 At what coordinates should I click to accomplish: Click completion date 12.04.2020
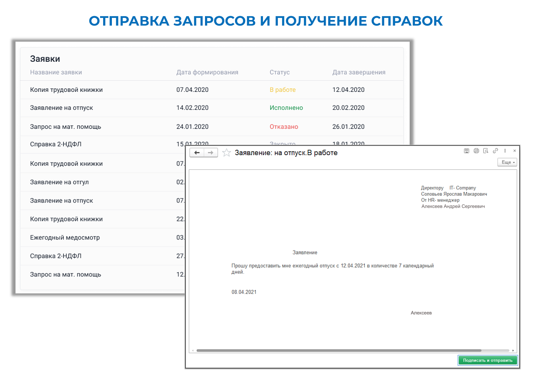click(348, 90)
